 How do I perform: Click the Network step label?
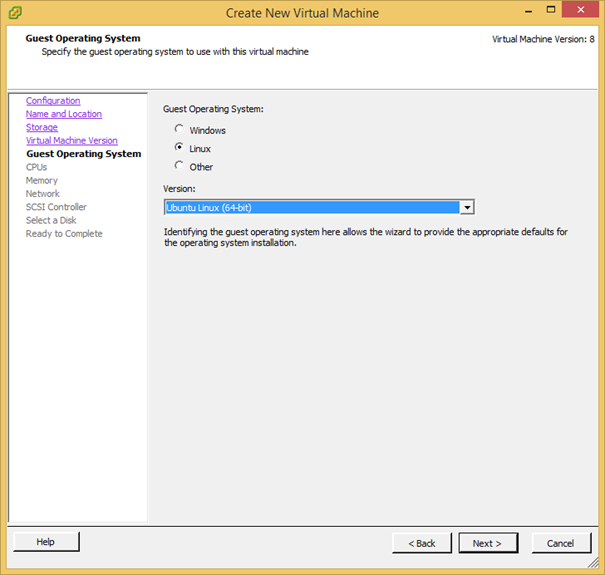click(x=43, y=194)
